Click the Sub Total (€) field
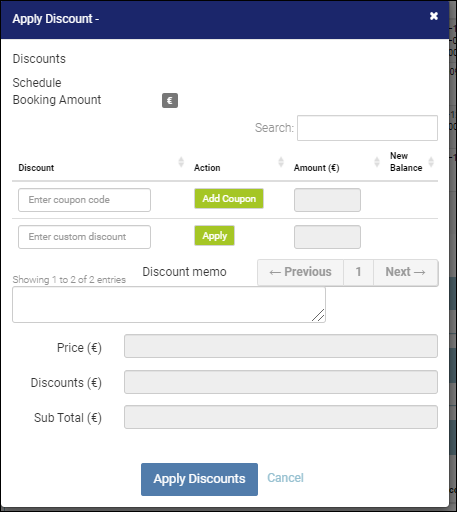The height and width of the screenshot is (512, 457). pyautogui.click(x=281, y=417)
